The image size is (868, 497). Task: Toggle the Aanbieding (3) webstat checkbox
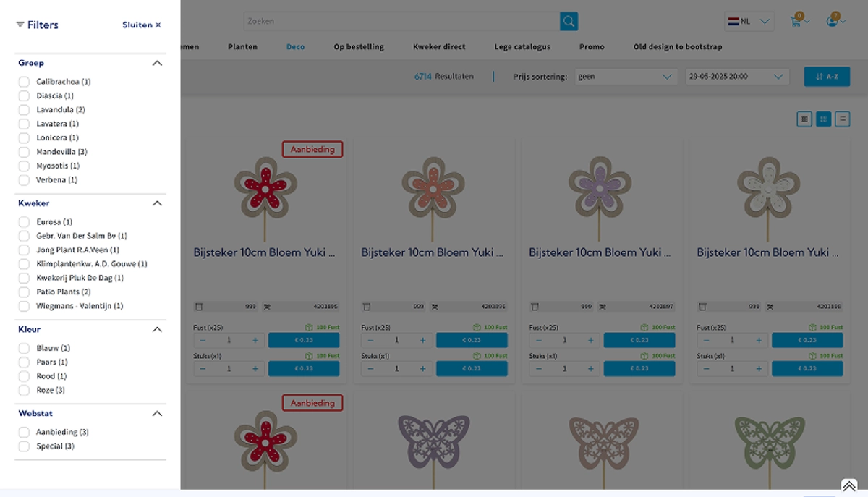[x=24, y=433]
